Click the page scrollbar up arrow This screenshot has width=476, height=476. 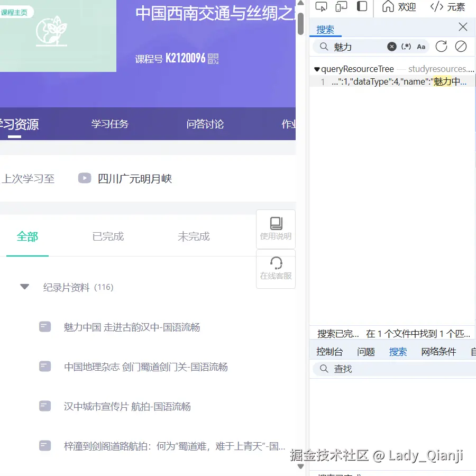pyautogui.click(x=300, y=3)
